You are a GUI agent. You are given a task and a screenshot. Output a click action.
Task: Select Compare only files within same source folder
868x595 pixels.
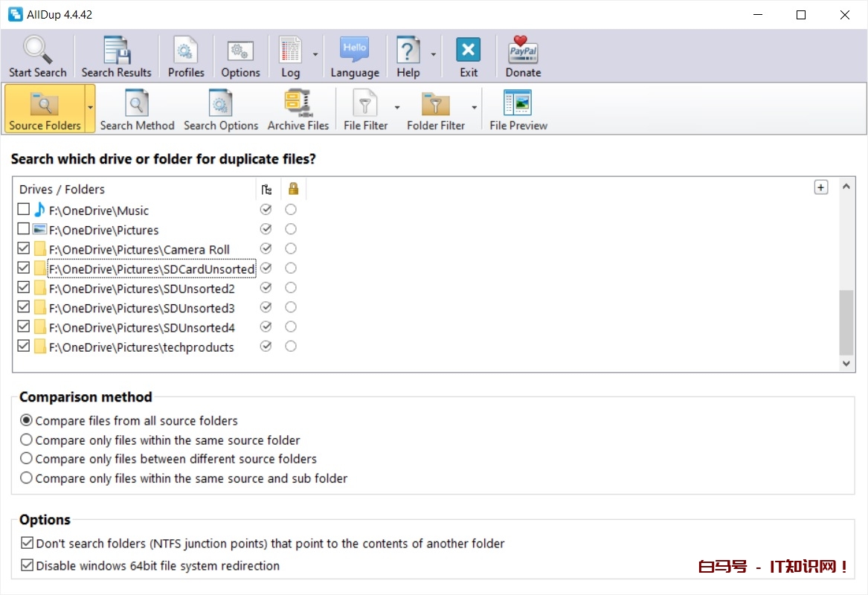[27, 440]
